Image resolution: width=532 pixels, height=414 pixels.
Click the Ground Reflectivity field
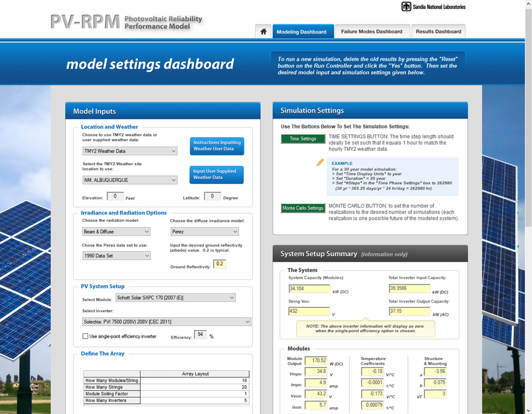(220, 264)
